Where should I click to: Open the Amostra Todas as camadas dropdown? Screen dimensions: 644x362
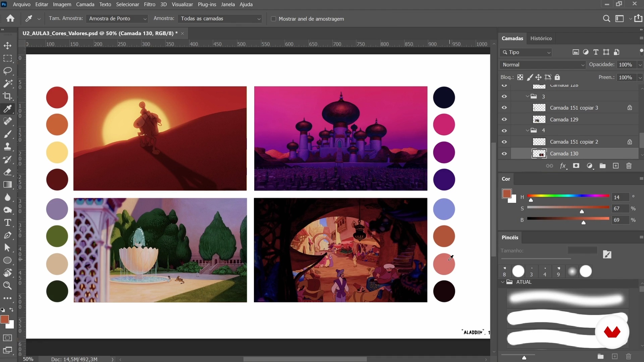220,19
